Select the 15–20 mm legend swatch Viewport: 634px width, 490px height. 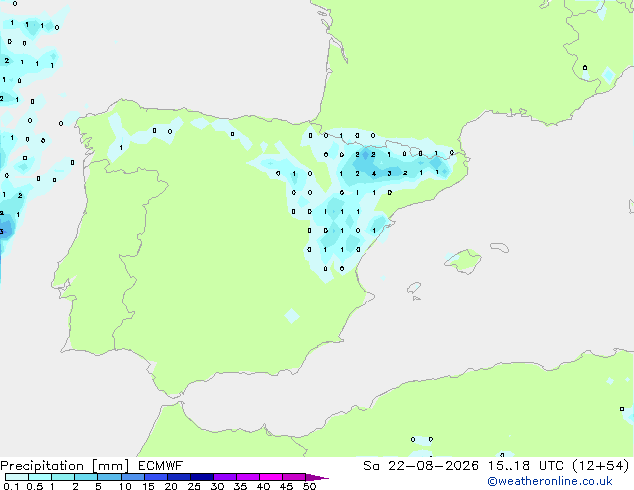(x=155, y=477)
